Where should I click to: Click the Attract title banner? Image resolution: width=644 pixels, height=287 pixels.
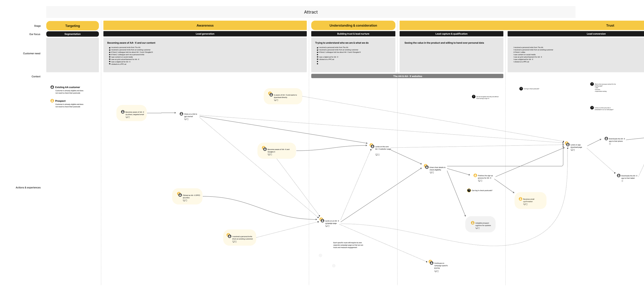click(311, 12)
